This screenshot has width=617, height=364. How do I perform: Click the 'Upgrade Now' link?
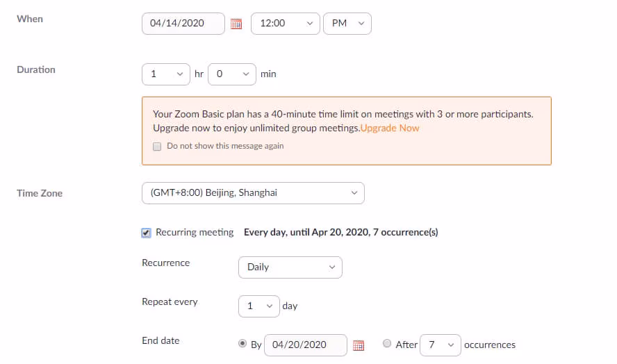[390, 128]
